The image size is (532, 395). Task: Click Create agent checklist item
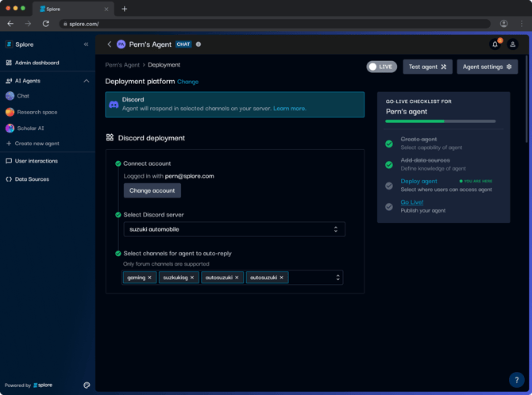click(x=418, y=139)
